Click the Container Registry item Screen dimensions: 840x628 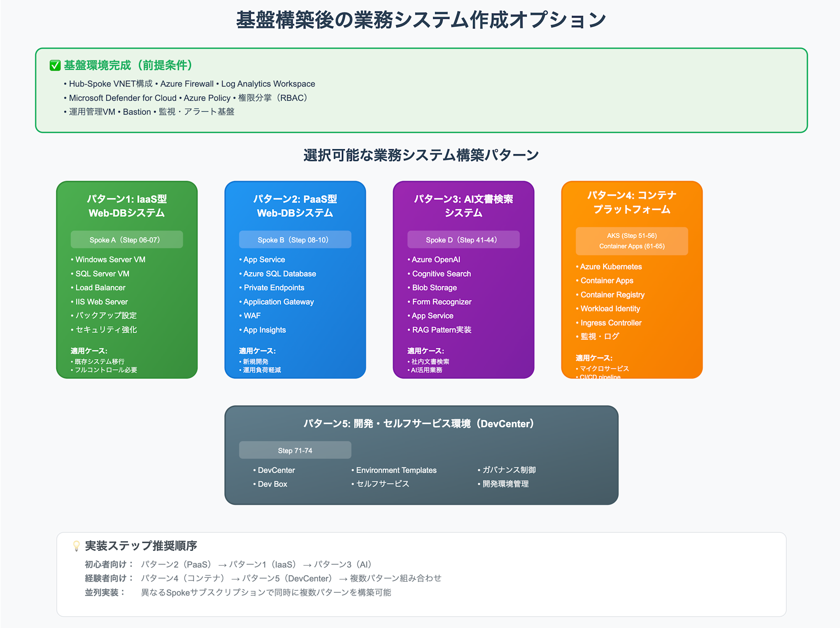pos(610,295)
